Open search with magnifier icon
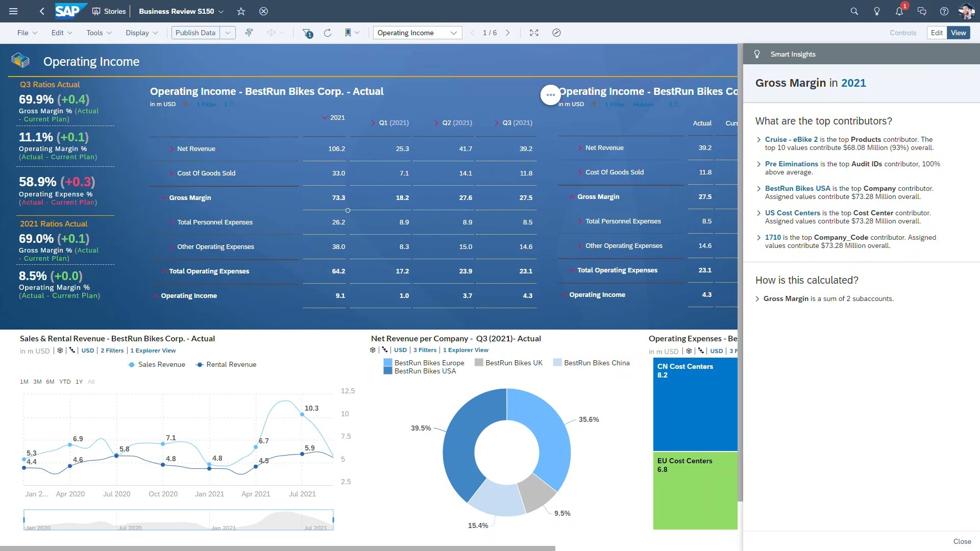The image size is (980, 551). [x=854, y=11]
